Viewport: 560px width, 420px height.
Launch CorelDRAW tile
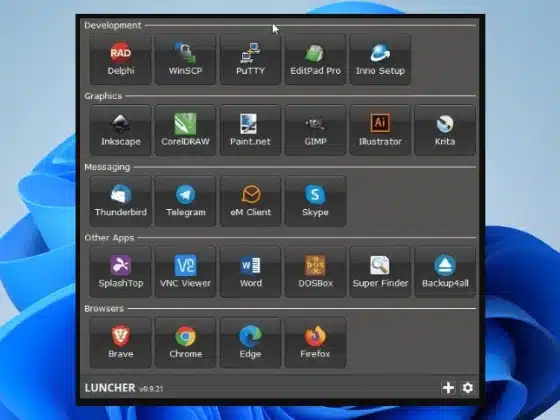185,130
